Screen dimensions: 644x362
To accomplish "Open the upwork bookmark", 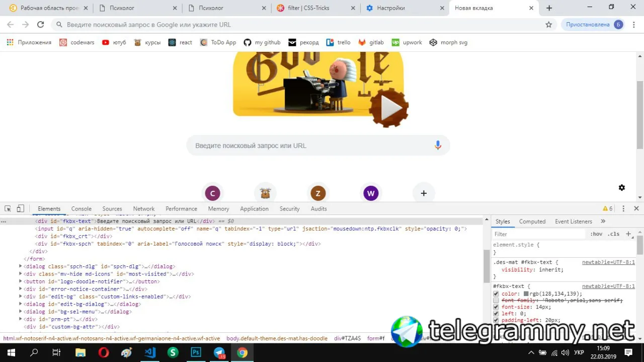I will pyautogui.click(x=407, y=43).
